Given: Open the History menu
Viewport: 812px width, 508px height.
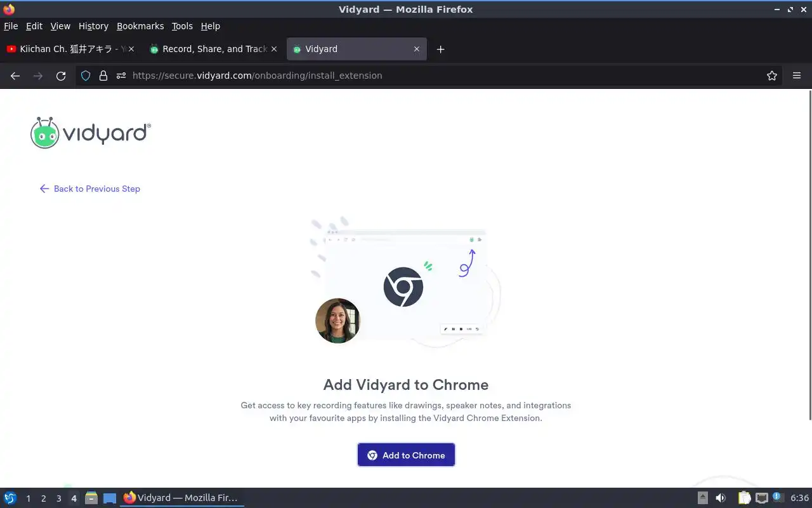Looking at the screenshot, I should pyautogui.click(x=93, y=26).
